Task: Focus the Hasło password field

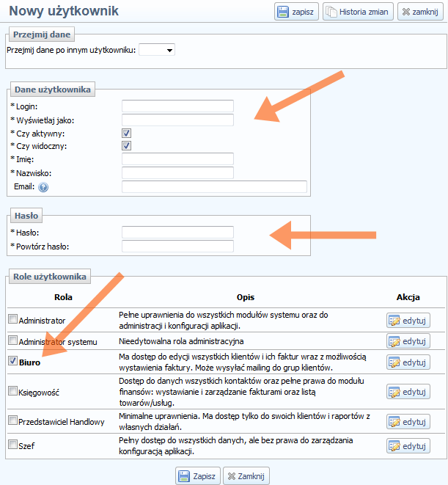Action: coord(177,233)
